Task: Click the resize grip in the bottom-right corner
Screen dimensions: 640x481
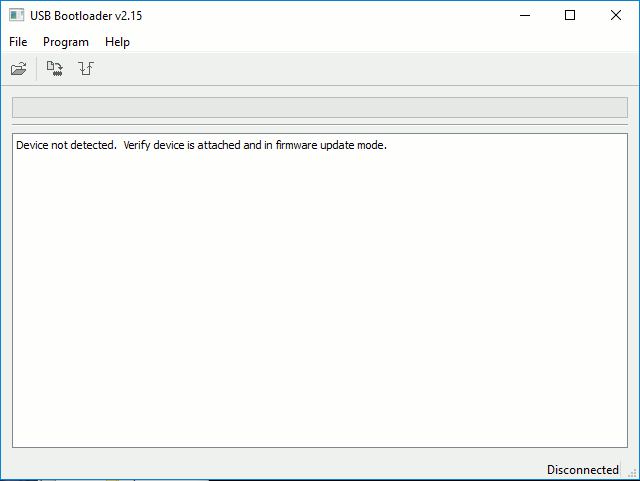Action: pos(632,472)
